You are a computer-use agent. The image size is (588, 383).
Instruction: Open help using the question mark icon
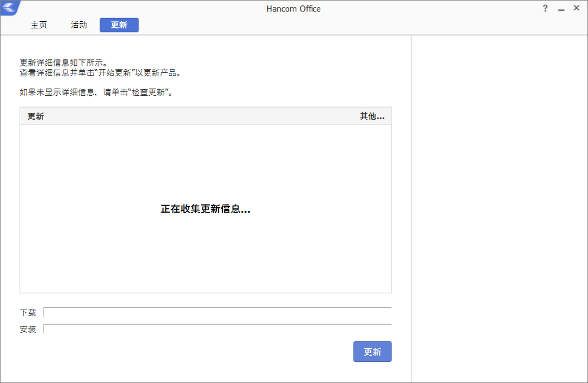(545, 8)
